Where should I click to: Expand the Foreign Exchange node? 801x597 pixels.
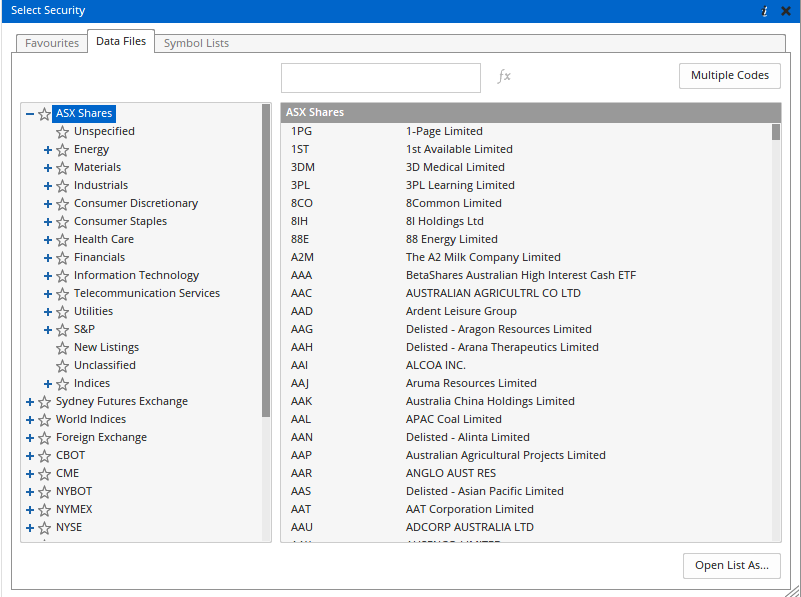click(x=30, y=438)
